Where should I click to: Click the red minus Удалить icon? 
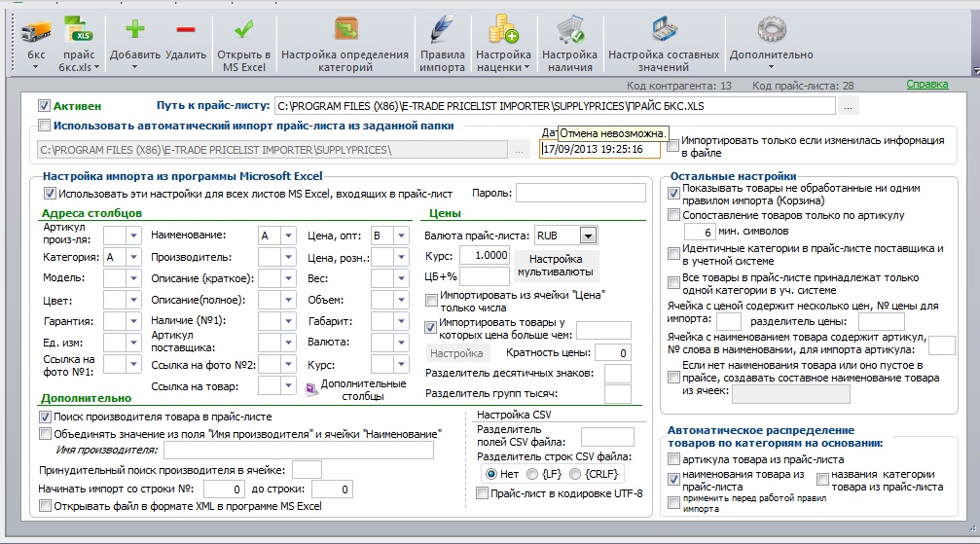[186, 29]
